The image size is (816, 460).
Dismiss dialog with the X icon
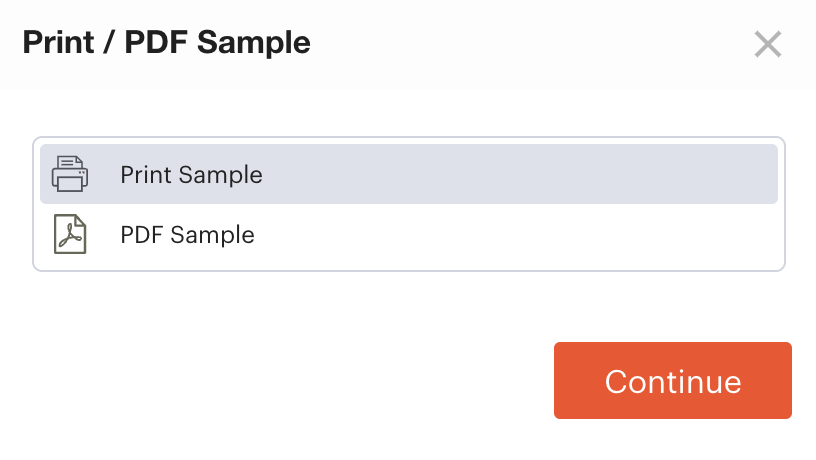click(768, 44)
